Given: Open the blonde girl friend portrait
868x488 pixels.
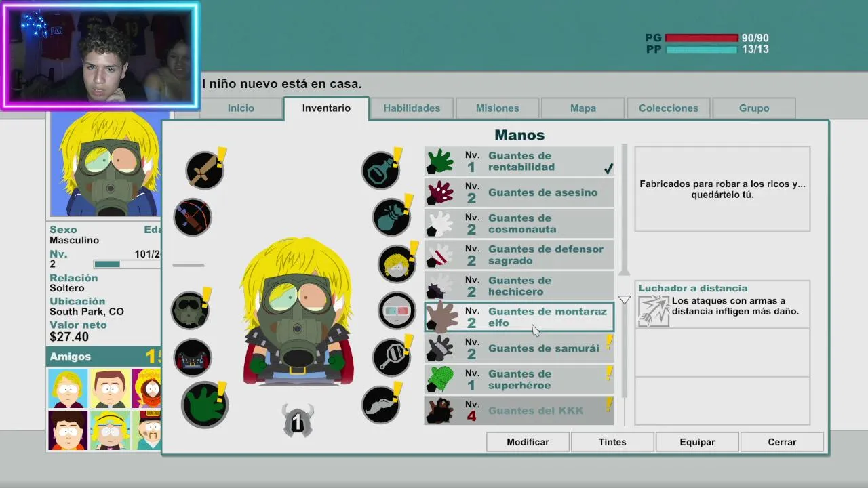Looking at the screenshot, I should (x=68, y=388).
